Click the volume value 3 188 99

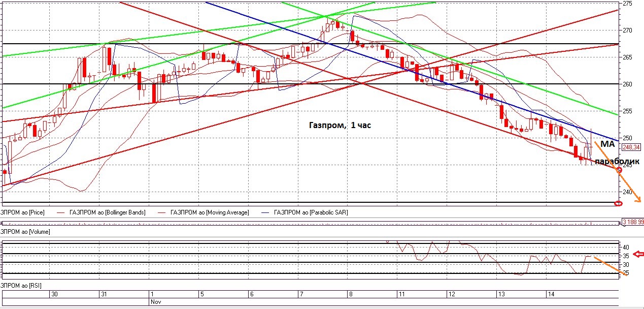pyautogui.click(x=633, y=222)
